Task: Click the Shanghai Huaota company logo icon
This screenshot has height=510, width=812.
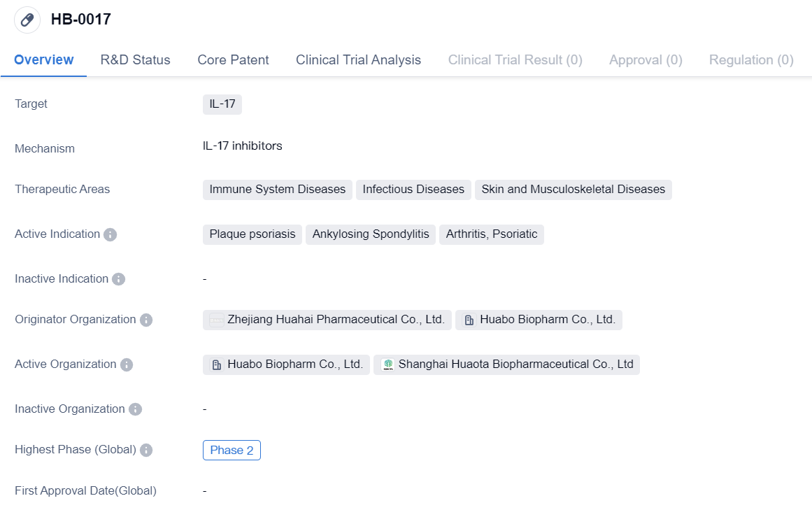Action: click(387, 364)
